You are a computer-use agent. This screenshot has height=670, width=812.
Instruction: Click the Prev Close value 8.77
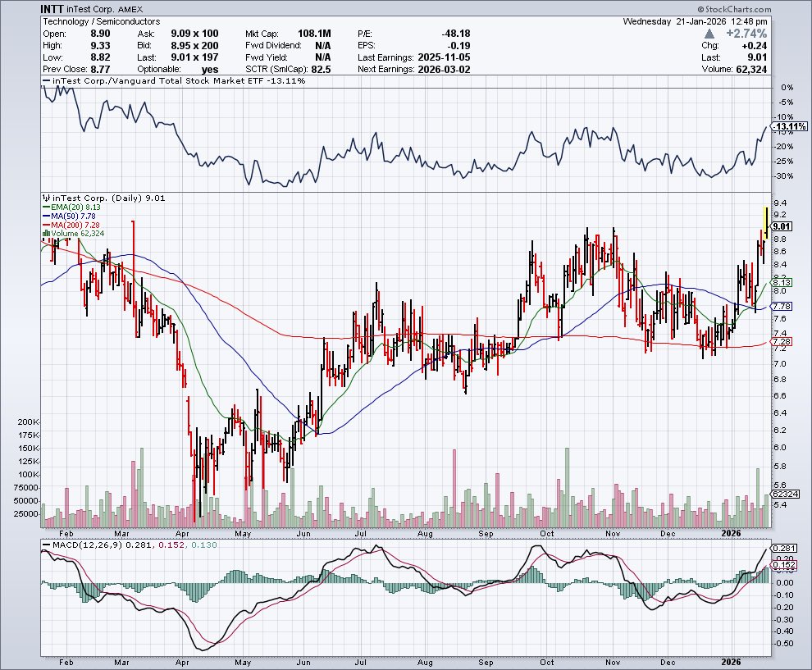pos(100,70)
